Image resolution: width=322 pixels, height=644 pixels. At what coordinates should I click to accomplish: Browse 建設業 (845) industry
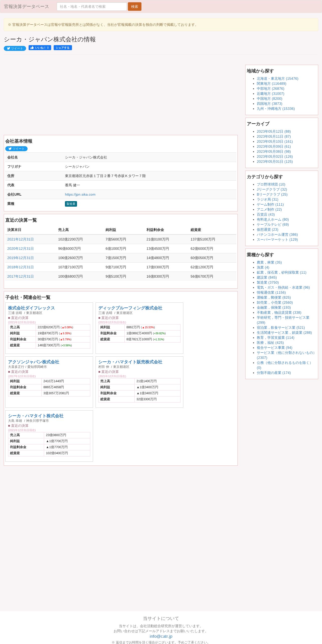tap(267, 277)
